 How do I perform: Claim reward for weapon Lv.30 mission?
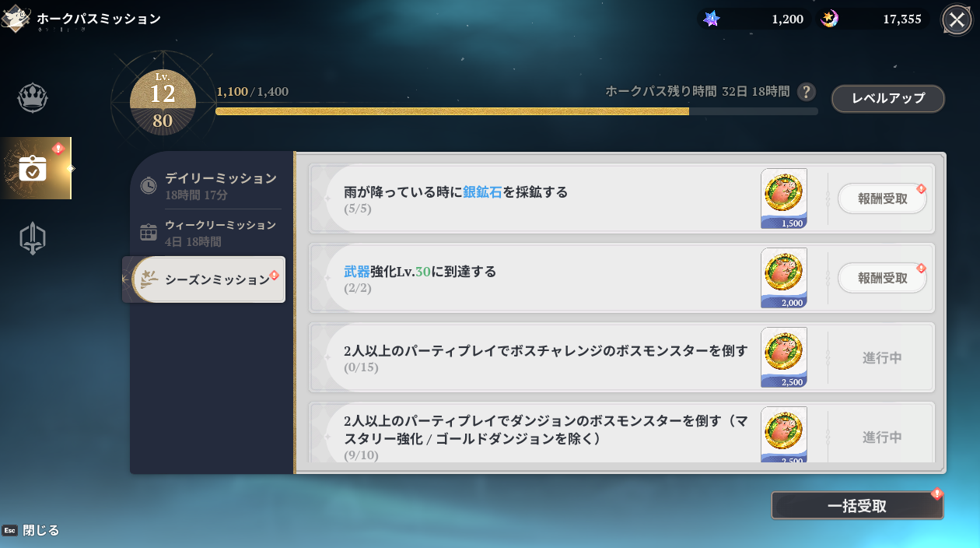pyautogui.click(x=882, y=278)
